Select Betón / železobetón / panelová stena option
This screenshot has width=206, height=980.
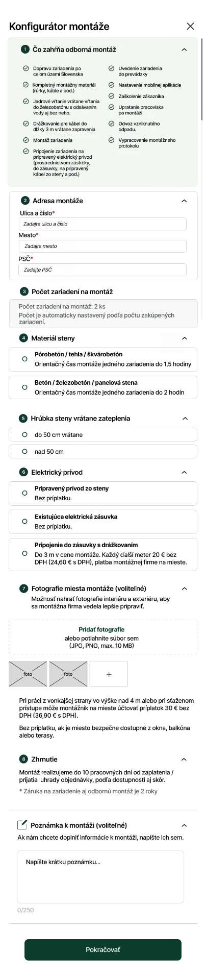(x=103, y=387)
